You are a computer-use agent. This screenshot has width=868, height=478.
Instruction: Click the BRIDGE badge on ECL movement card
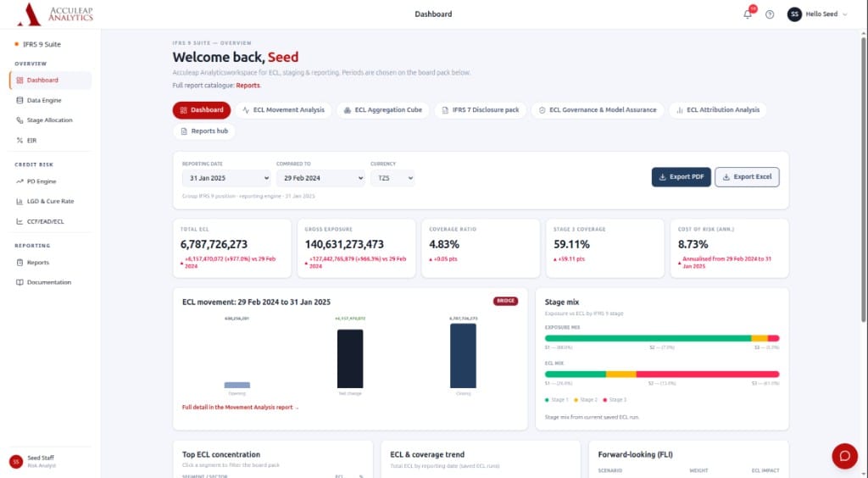tap(505, 301)
